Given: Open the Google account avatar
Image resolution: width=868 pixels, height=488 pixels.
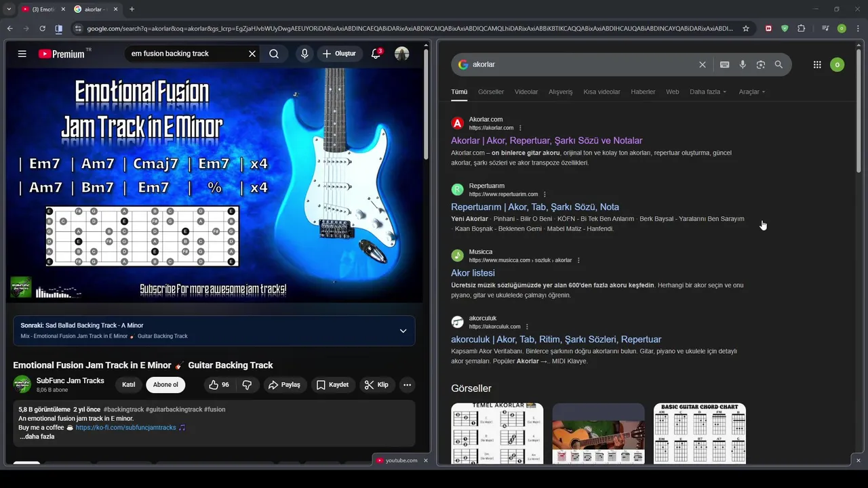Looking at the screenshot, I should click(x=837, y=64).
